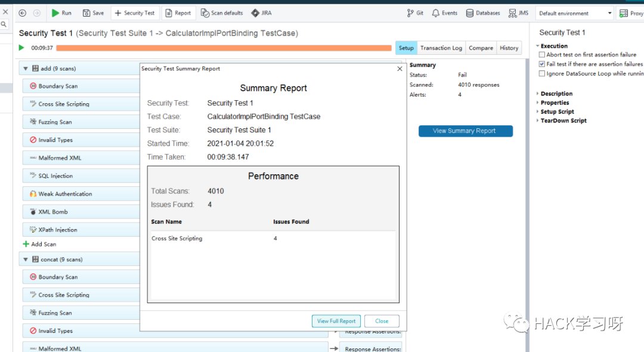644x352 pixels.
Task: Expand the Setup Script section
Action: coord(537,112)
